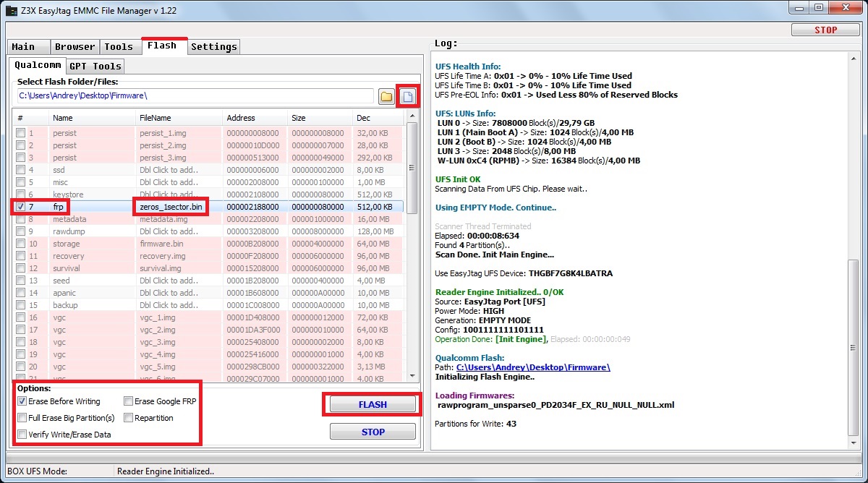Select zeros_1sector.bin filename cell
868x483 pixels.
point(171,207)
